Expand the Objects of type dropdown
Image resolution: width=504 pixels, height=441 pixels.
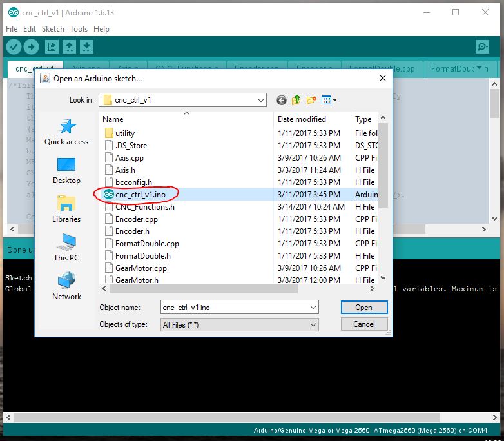point(313,325)
